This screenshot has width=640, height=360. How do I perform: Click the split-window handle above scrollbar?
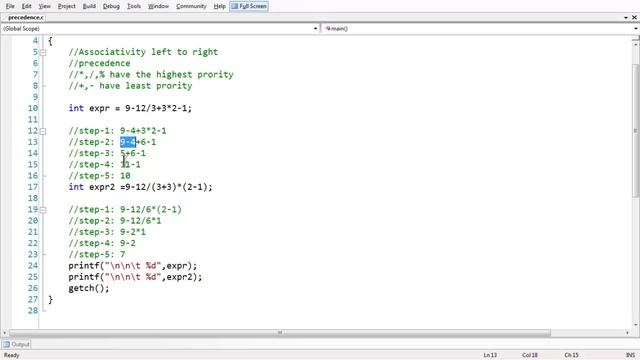(635, 38)
